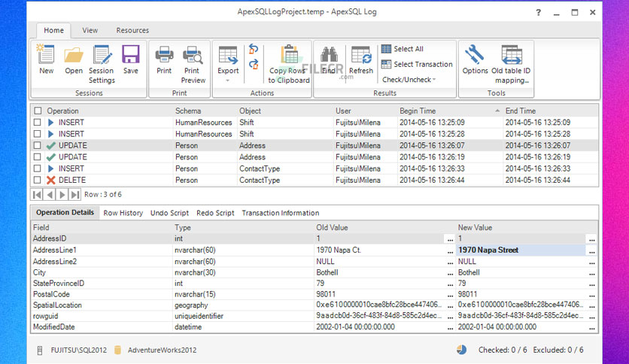Click Checked: 0 / 6 status text
Screen dimensions: 629x364
click(503, 350)
